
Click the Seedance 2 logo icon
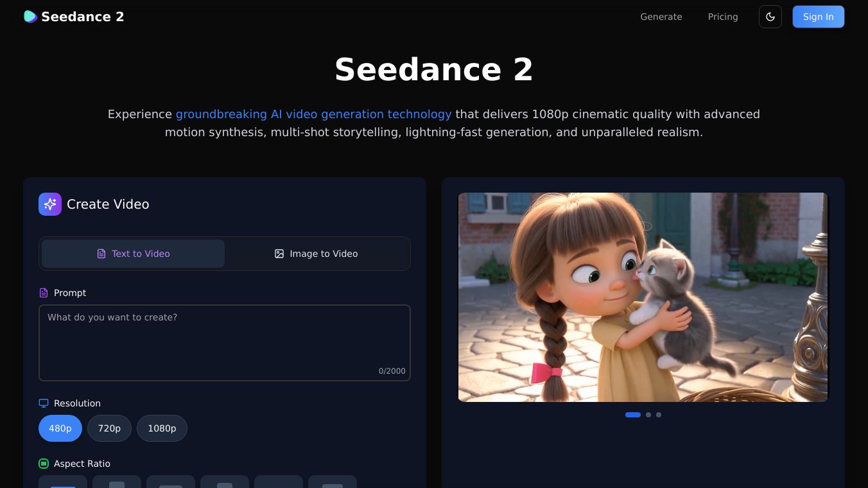point(30,17)
